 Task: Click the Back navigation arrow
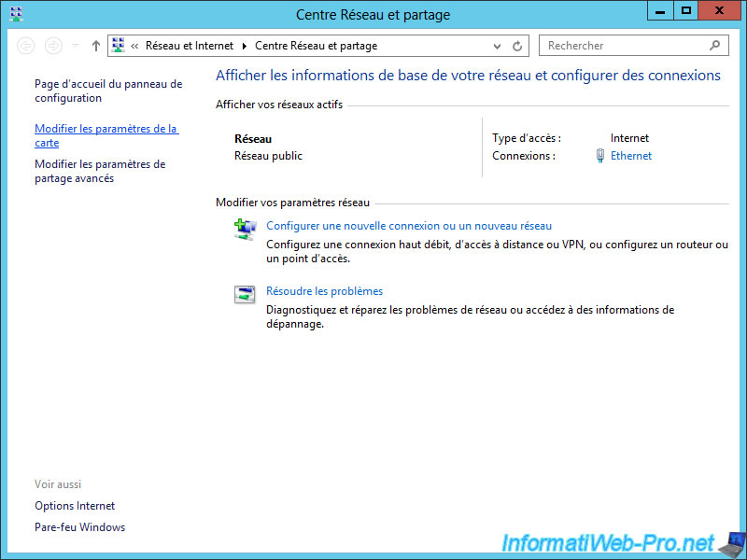26,46
